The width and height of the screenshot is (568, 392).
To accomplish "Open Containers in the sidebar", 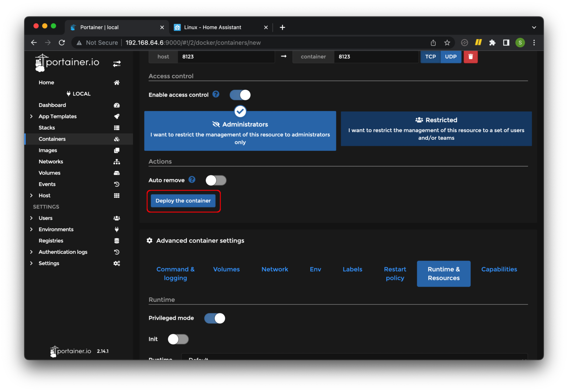I will point(52,139).
